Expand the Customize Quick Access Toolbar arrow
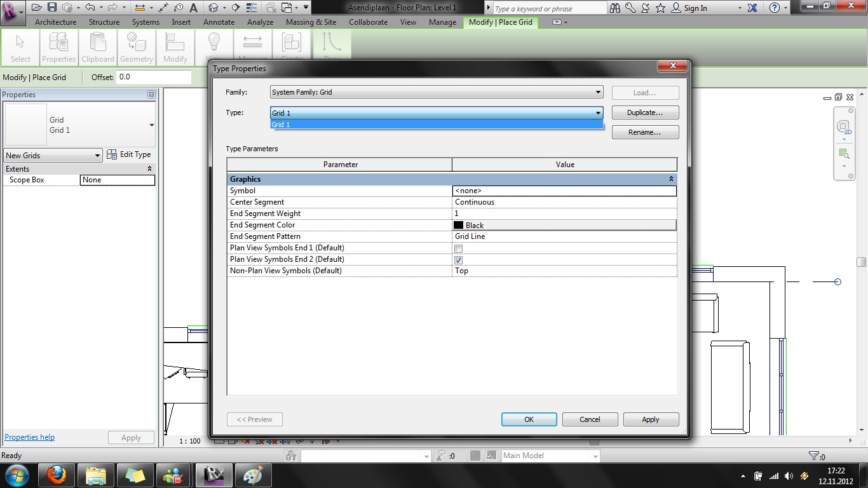This screenshot has width=868, height=488. point(306,8)
